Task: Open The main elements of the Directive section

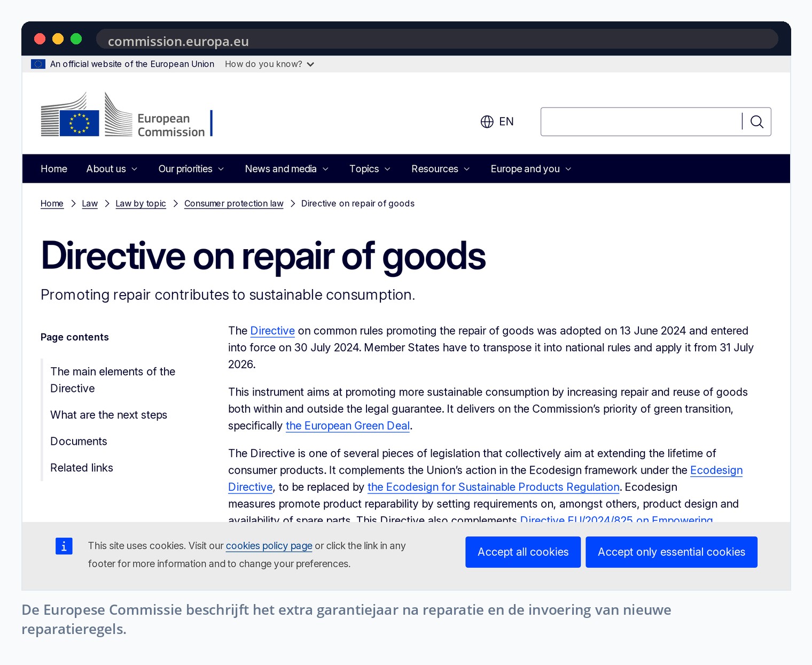Action: tap(113, 380)
